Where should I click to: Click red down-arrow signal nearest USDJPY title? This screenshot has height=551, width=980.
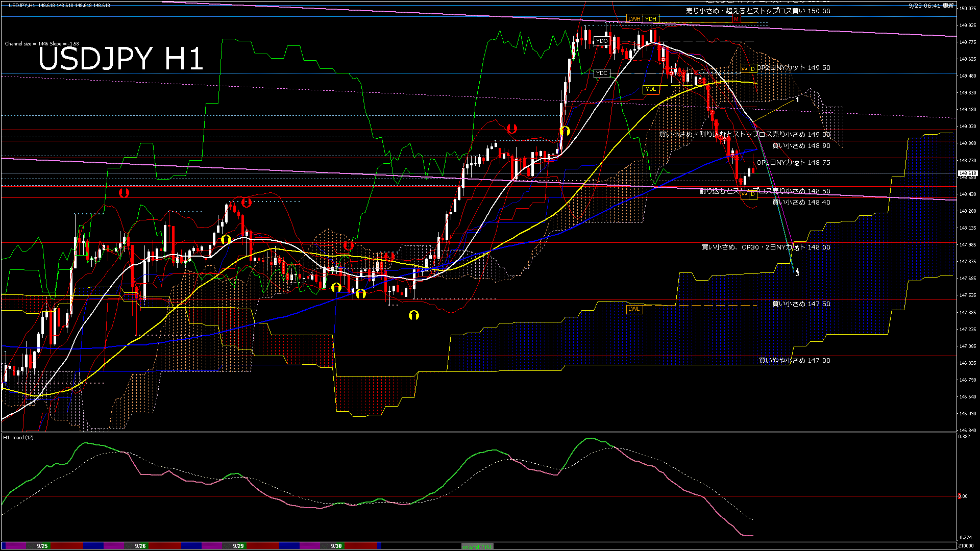pos(124,193)
